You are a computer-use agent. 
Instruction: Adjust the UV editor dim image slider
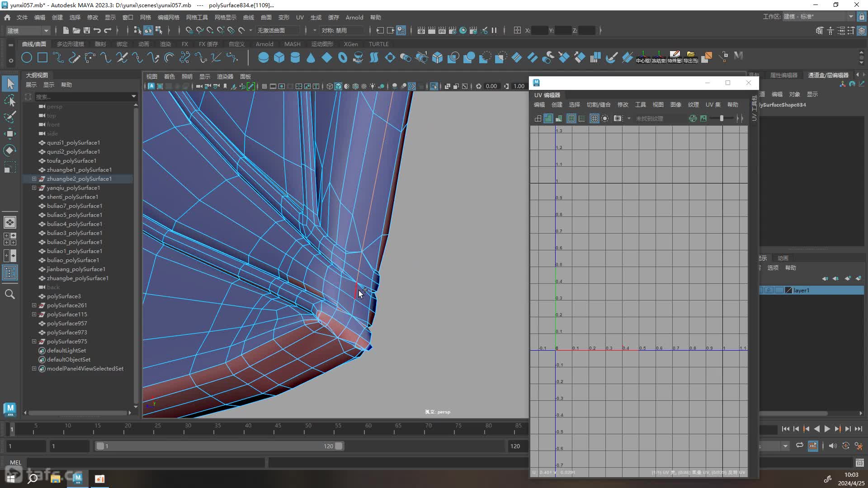coord(721,118)
